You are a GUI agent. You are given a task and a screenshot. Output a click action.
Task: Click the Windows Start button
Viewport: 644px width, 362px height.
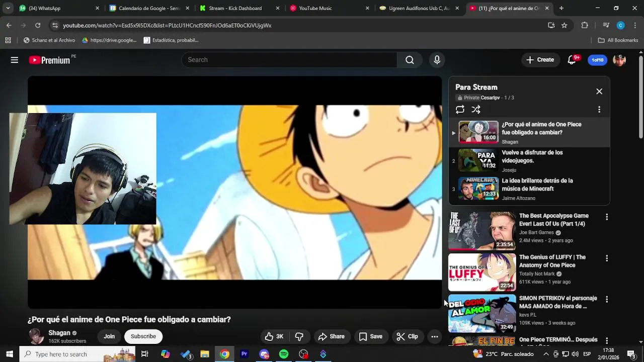[9, 354]
